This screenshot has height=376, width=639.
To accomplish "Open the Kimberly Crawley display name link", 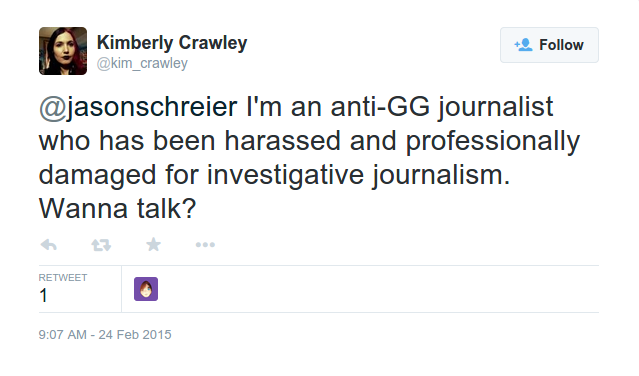I will pos(172,43).
